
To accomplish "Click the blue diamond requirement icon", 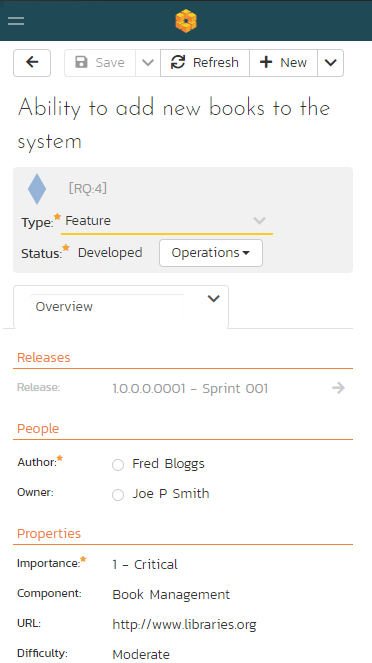I will click(37, 189).
